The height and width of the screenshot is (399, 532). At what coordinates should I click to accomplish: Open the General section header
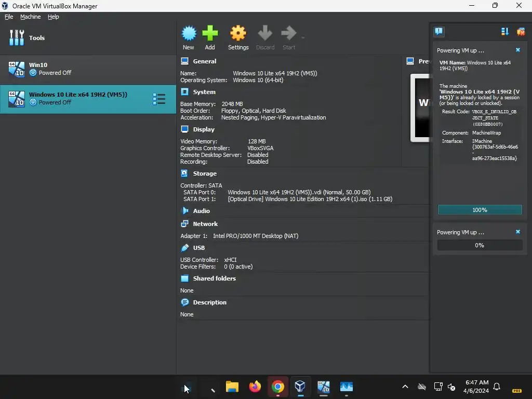coord(204,61)
